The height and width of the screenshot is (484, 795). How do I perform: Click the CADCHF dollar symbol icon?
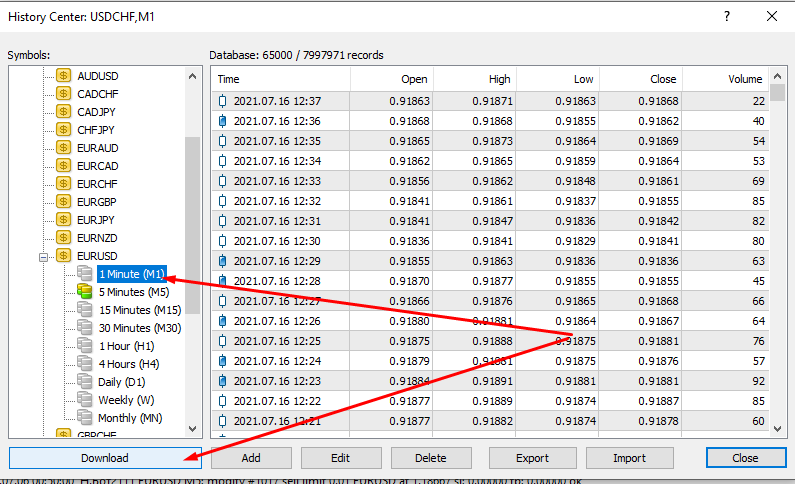63,94
